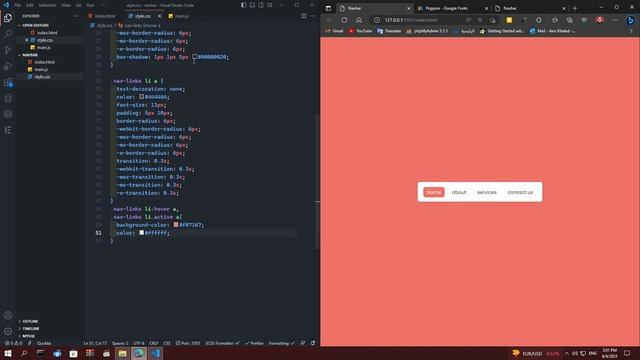
Task: Open Source Control in activity bar
Action: click(x=8, y=50)
